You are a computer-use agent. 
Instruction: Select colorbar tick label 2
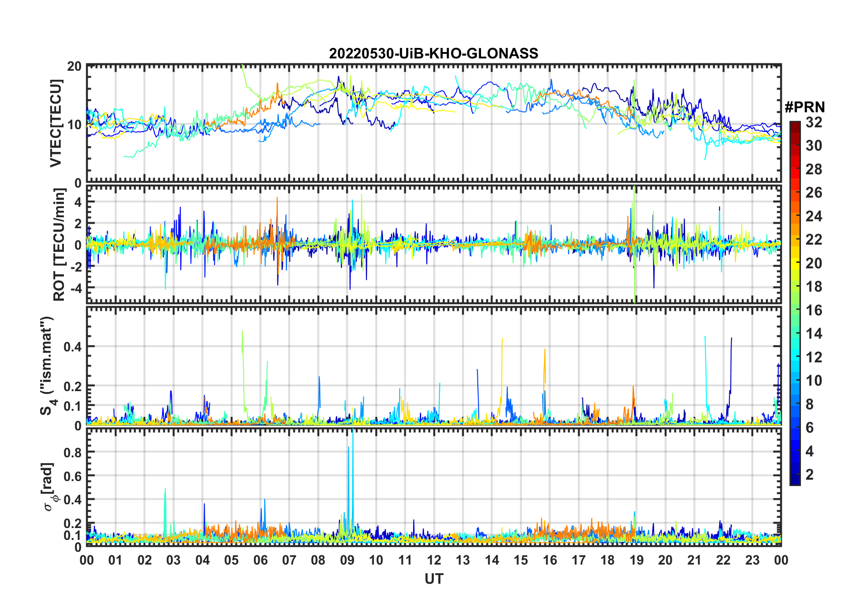click(810, 475)
